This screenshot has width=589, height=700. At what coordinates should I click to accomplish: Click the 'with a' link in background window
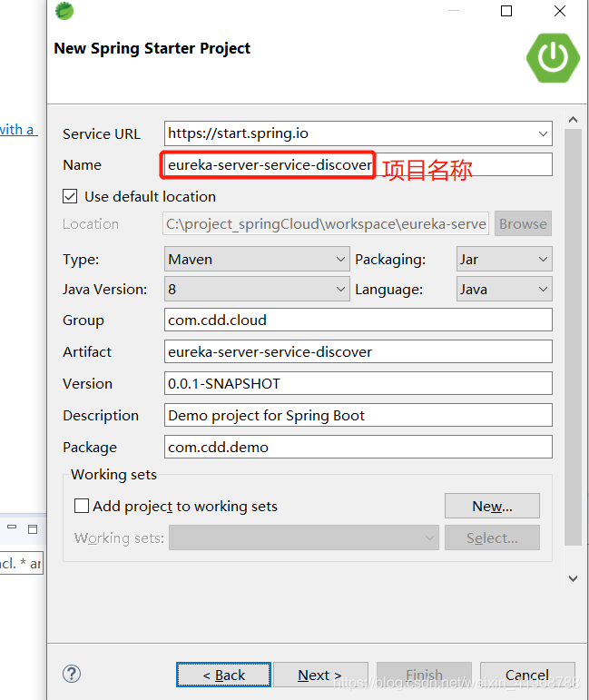(18, 130)
